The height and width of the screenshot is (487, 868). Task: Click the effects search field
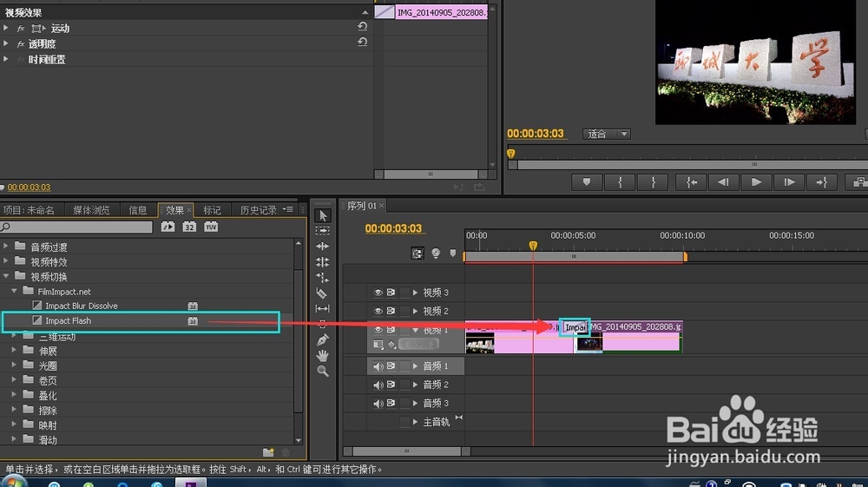(76, 227)
